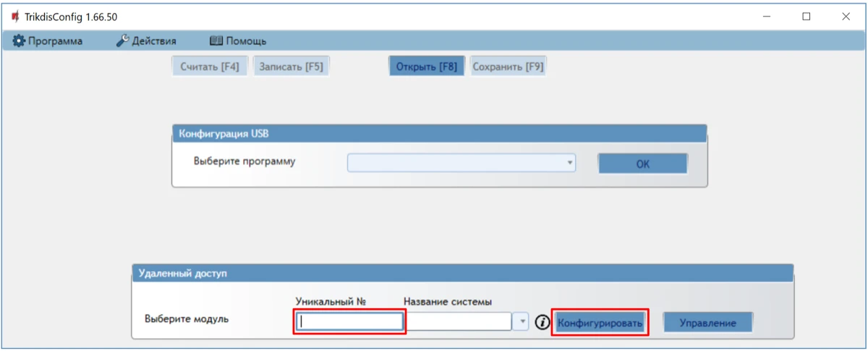
Task: Open the Помощь menu with book icon
Action: point(238,41)
